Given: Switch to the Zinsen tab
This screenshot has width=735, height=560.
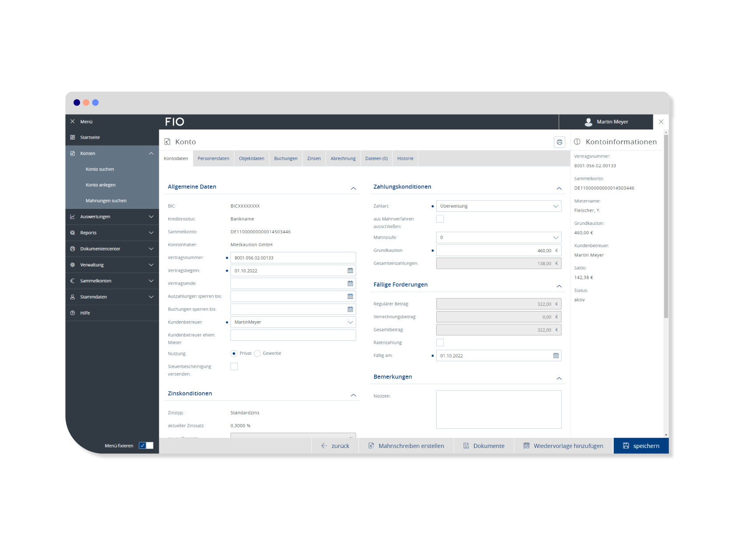Looking at the screenshot, I should coord(314,158).
